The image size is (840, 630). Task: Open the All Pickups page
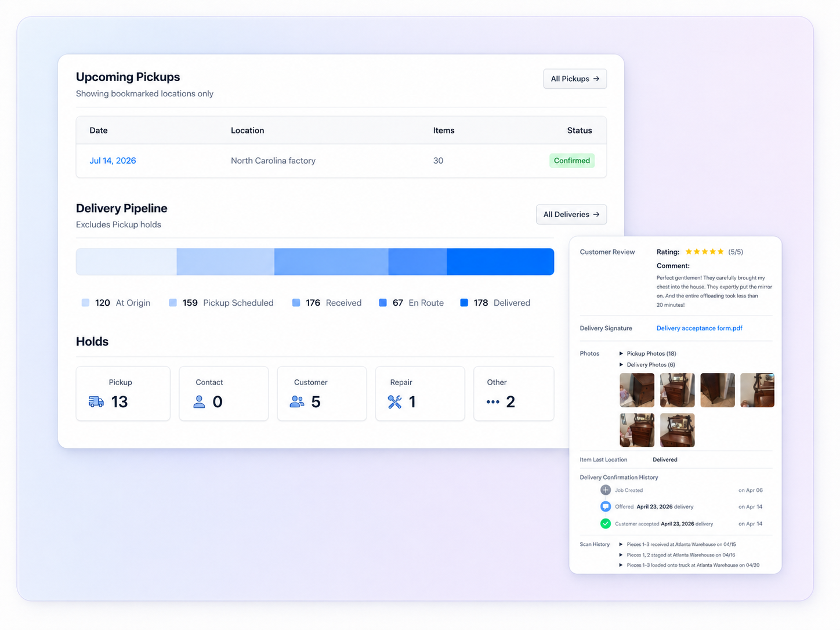coord(575,79)
